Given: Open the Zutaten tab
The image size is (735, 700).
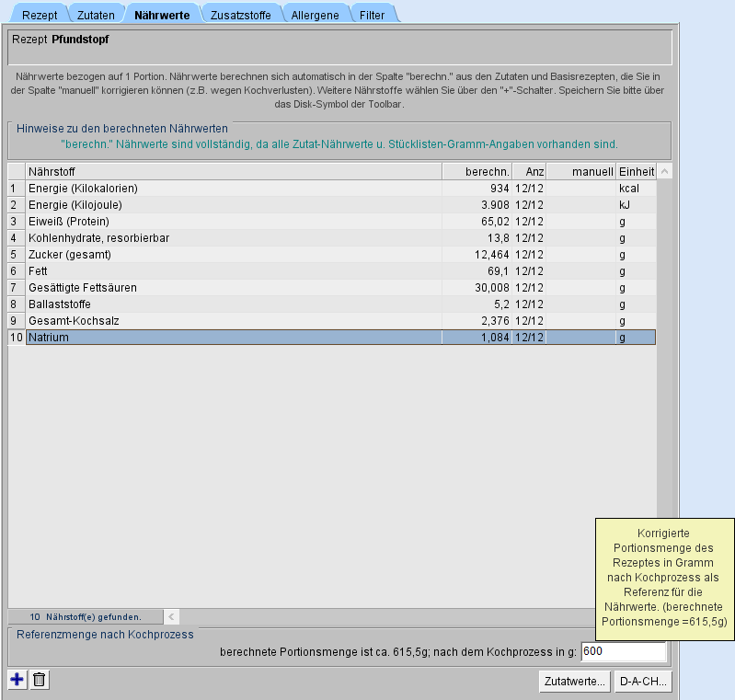Looking at the screenshot, I should tap(95, 15).
